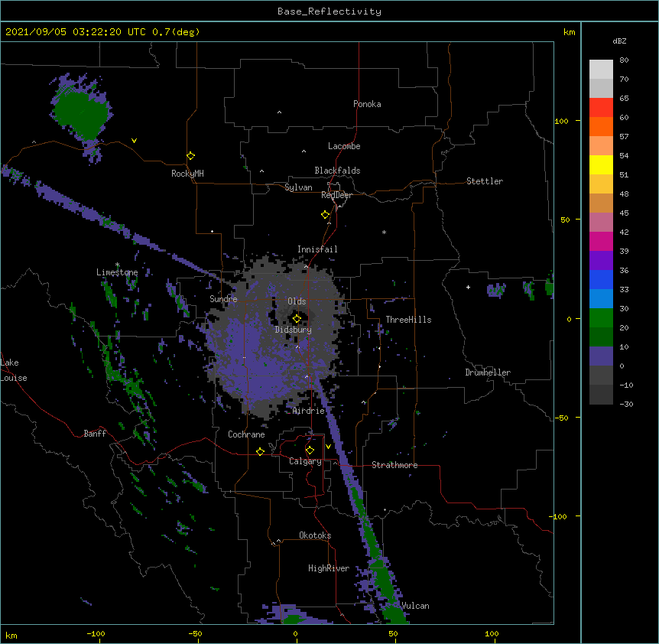
Task: Click the Drumheller town label
Action: [488, 372]
